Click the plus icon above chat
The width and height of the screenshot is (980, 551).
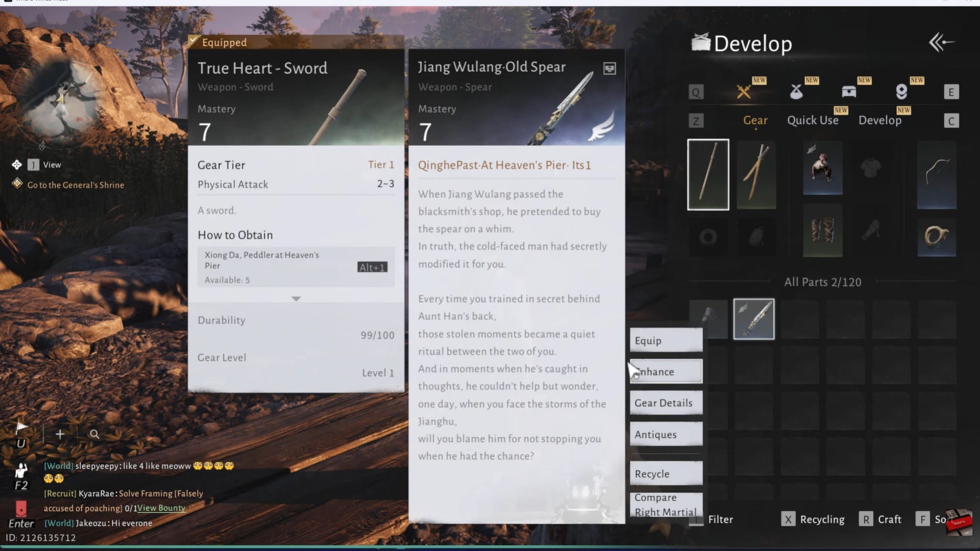tap(60, 434)
